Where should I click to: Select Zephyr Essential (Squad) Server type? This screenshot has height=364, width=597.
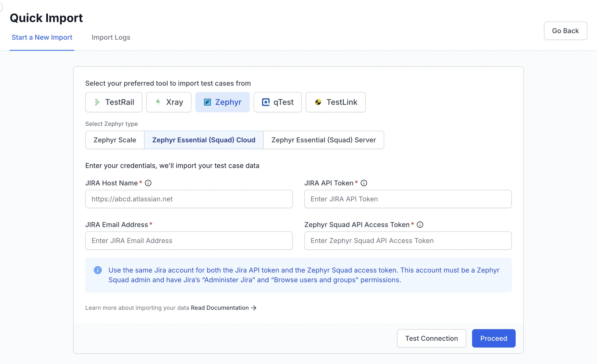(x=323, y=140)
